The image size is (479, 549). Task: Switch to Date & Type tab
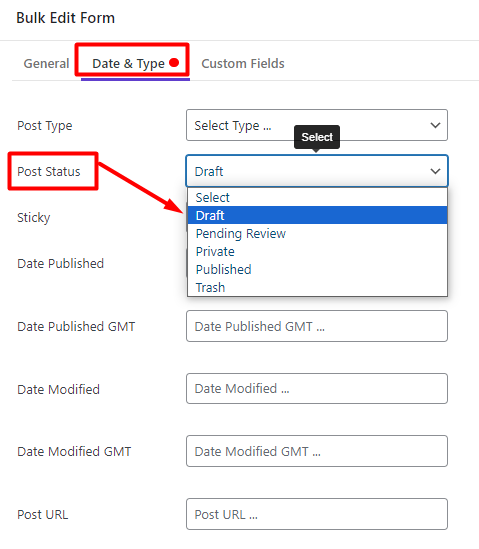(128, 63)
